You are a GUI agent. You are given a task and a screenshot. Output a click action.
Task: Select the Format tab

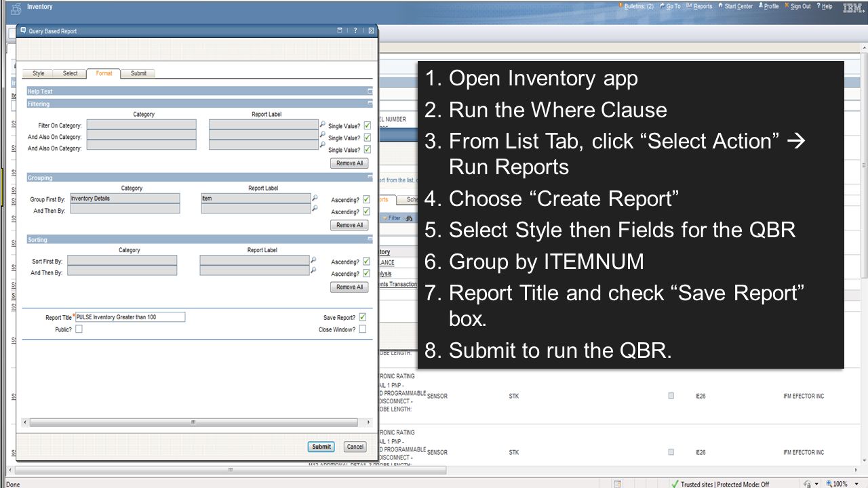pos(104,73)
